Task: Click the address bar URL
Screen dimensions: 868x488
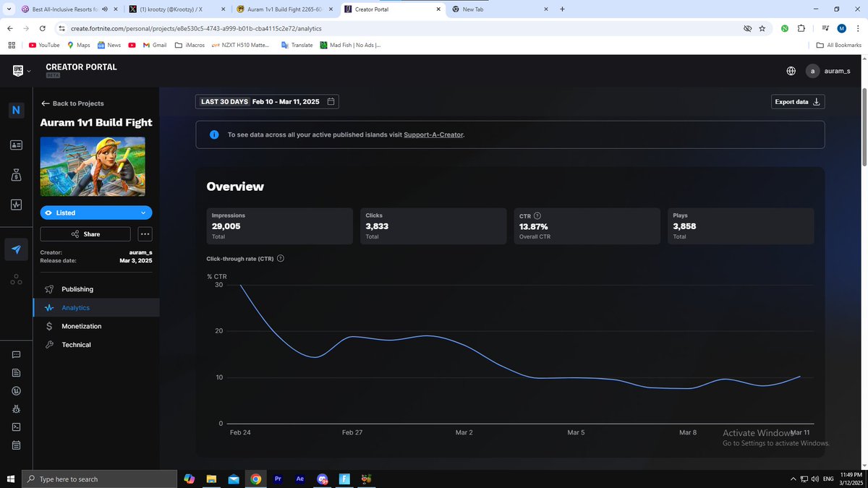Action: pyautogui.click(x=196, y=28)
